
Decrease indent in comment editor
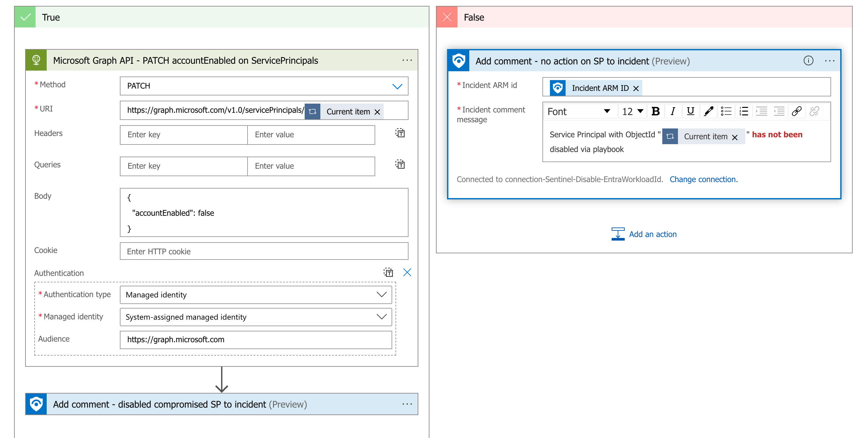point(779,111)
